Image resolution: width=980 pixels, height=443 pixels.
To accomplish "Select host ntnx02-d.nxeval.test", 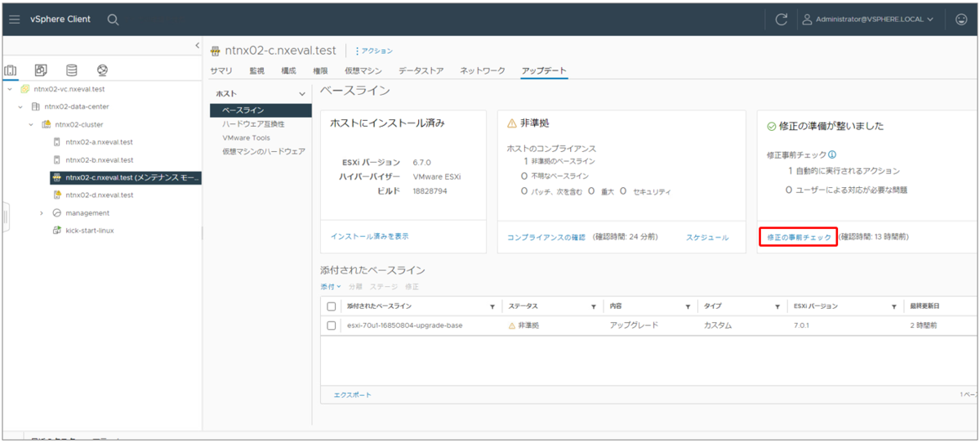I will click(99, 195).
